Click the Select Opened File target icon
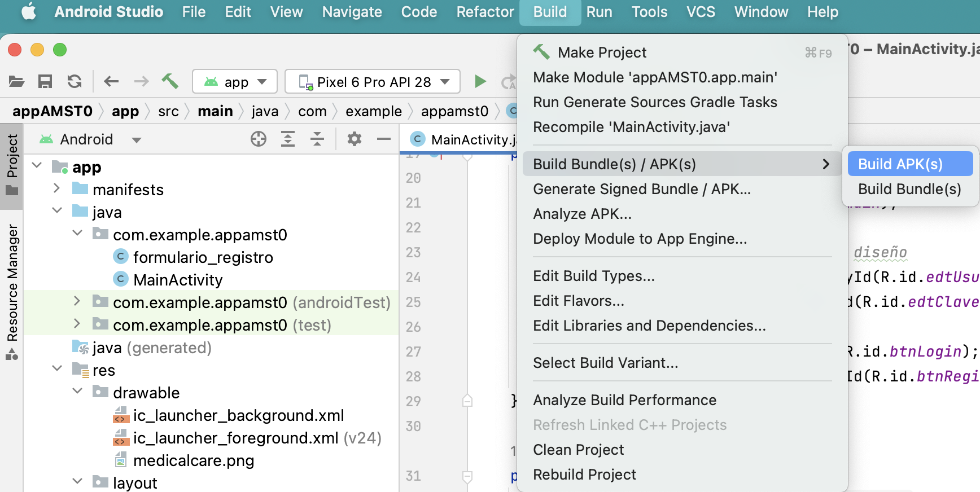Viewport: 980px width, 492px height. 259,139
